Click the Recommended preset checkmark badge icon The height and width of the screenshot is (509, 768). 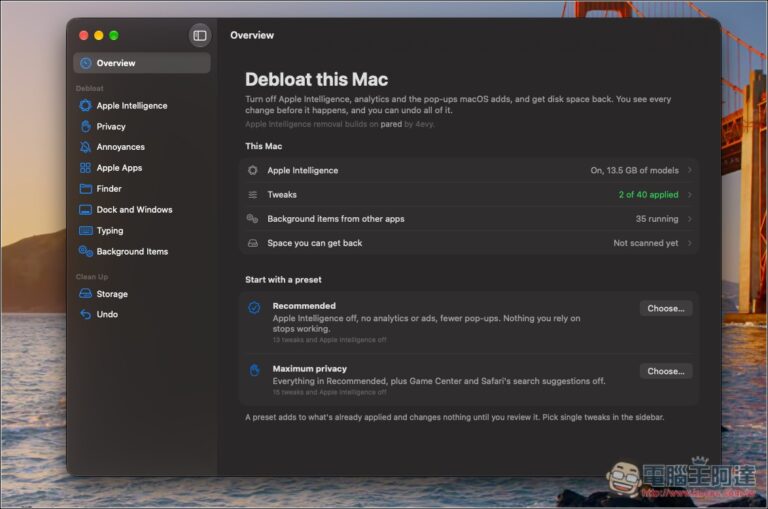coord(254,308)
